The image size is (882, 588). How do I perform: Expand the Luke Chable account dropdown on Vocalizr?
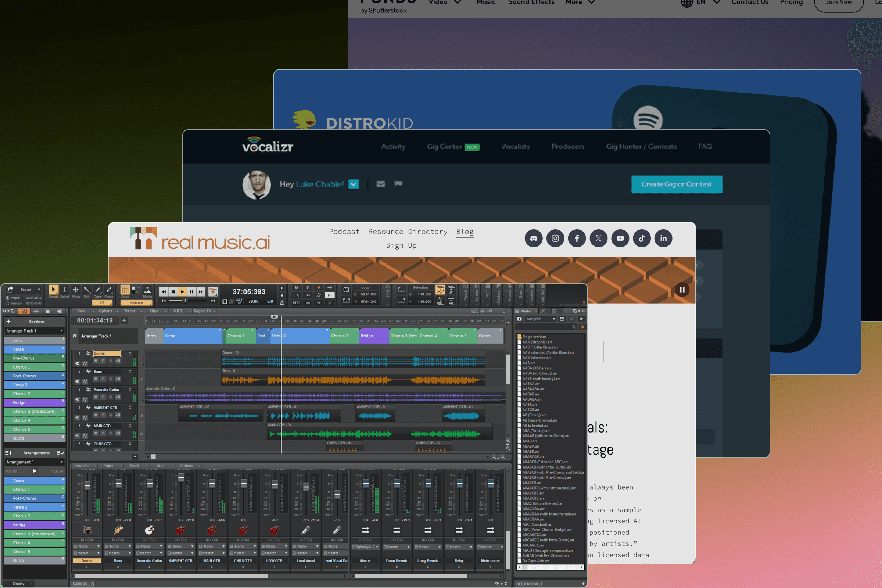click(353, 184)
